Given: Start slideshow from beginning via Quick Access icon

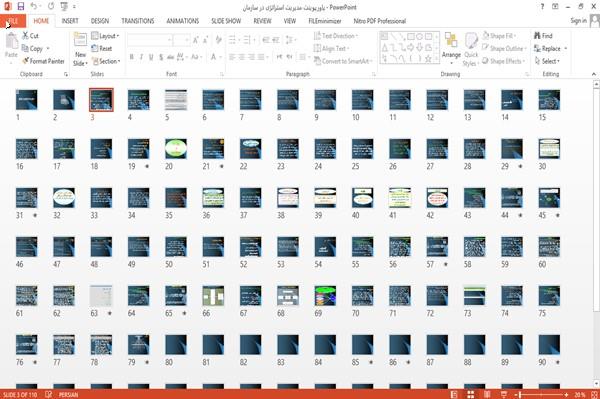Looking at the screenshot, I should tap(64, 7).
